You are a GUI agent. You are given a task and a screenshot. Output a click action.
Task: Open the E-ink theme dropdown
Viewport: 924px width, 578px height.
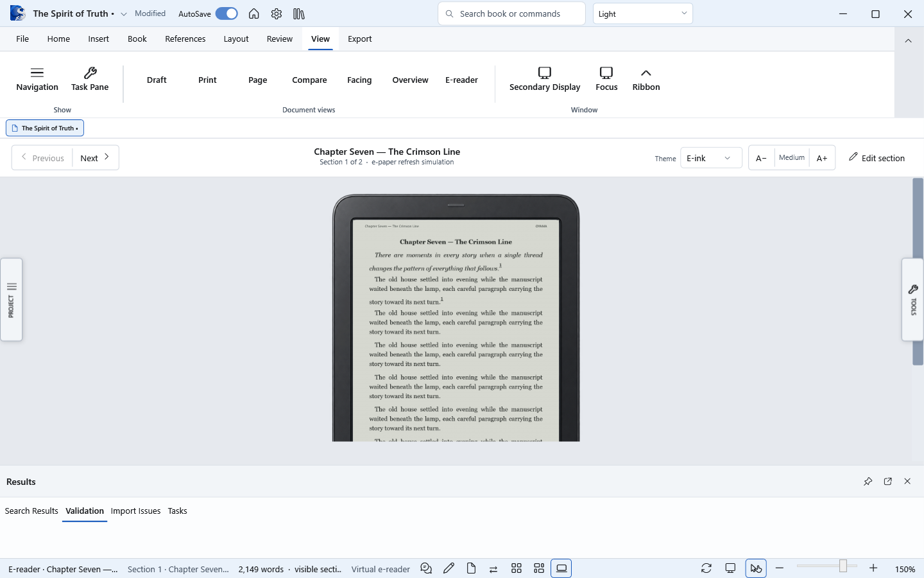coord(711,158)
